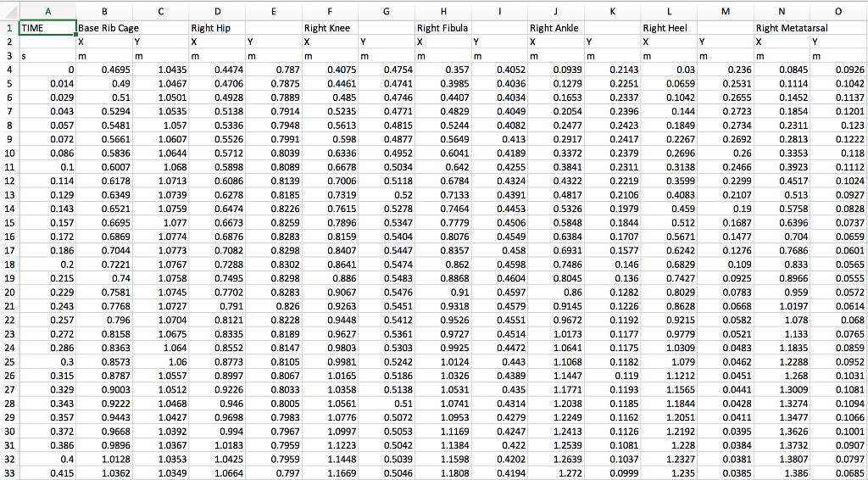Select cell with value 0.4695
Image resolution: width=868 pixels, height=480 pixels.
pyautogui.click(x=104, y=70)
